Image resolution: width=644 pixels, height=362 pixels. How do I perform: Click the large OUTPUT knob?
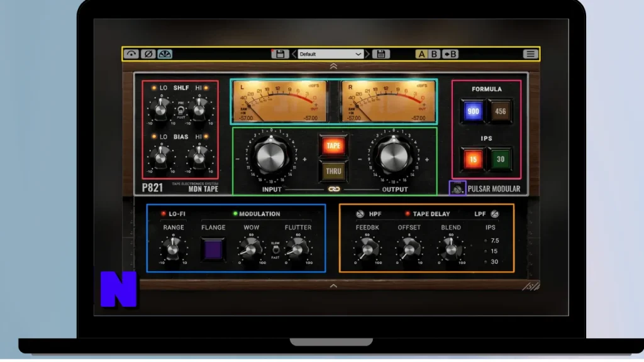click(x=393, y=157)
